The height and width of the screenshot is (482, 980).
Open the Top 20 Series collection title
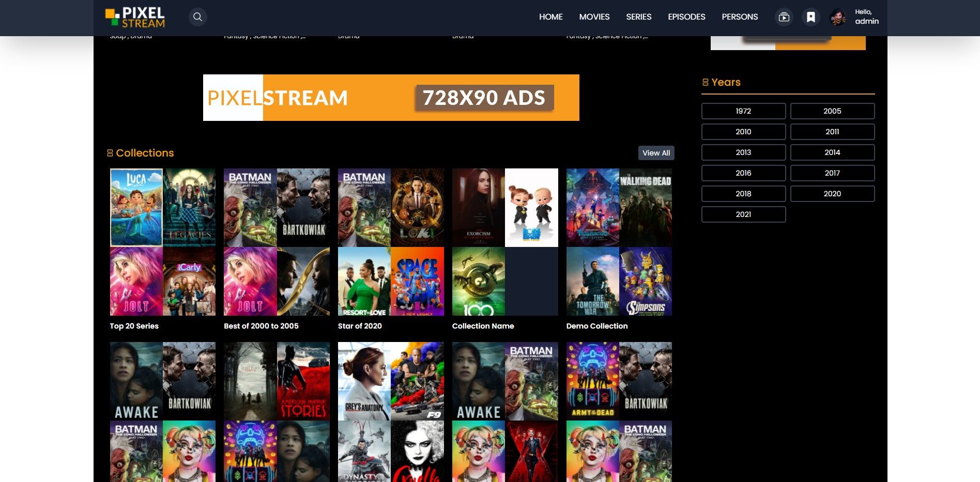[x=134, y=326]
